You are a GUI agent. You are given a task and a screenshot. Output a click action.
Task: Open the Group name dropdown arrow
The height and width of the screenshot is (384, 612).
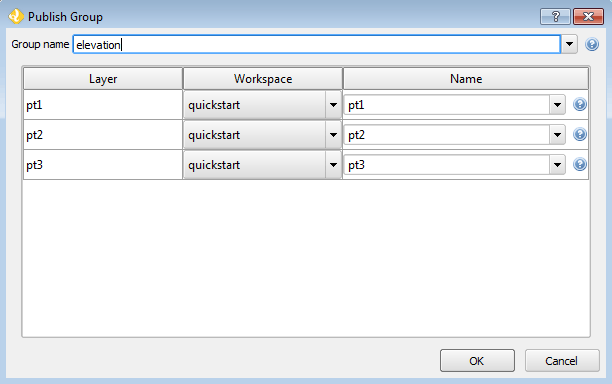(x=569, y=44)
